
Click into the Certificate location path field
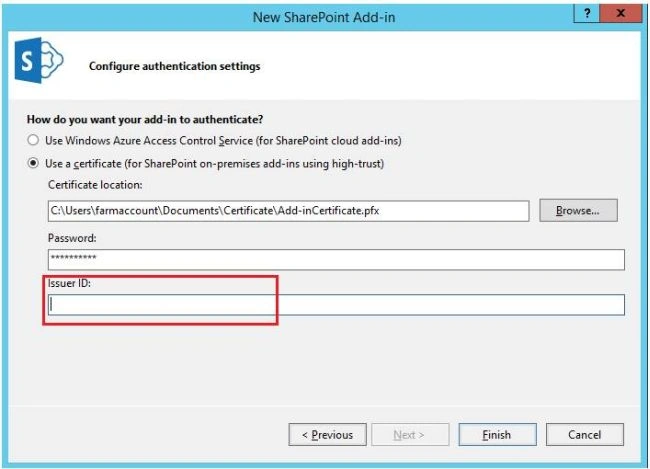click(x=289, y=211)
